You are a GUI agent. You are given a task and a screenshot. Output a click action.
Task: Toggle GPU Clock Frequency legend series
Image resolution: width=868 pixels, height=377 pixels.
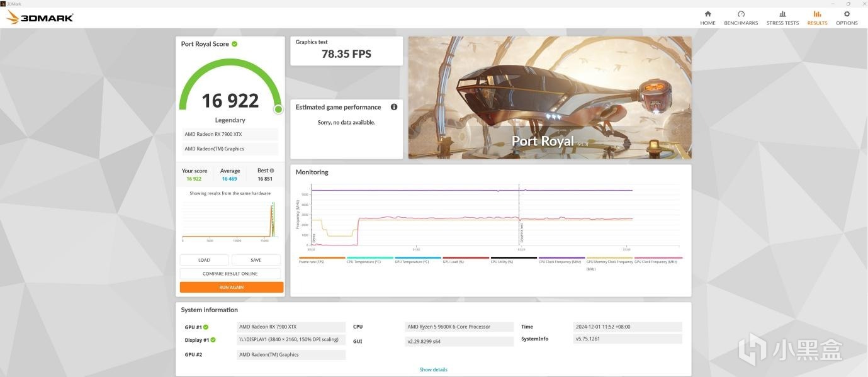658,260
